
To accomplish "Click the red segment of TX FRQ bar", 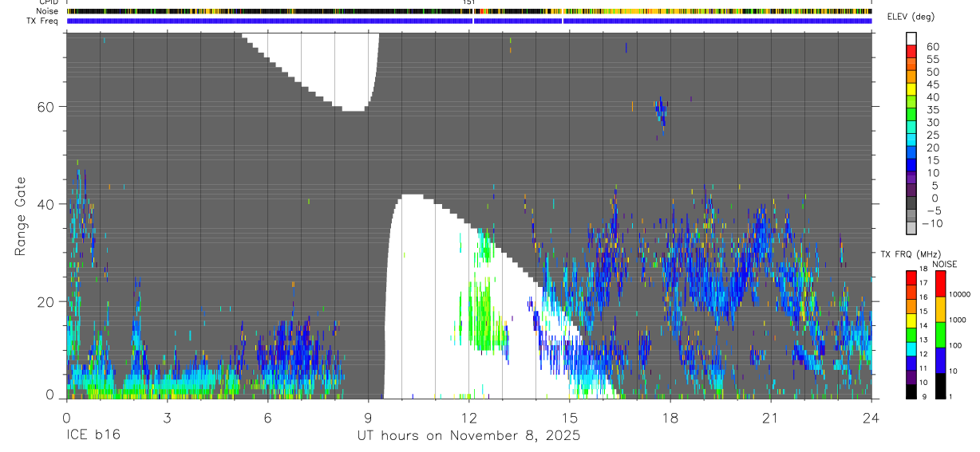I will tap(912, 277).
